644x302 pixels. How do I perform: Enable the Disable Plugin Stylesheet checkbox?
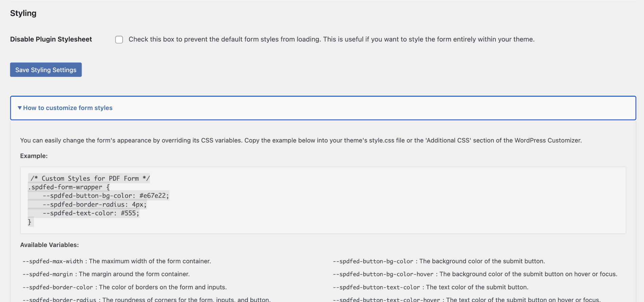coord(119,40)
